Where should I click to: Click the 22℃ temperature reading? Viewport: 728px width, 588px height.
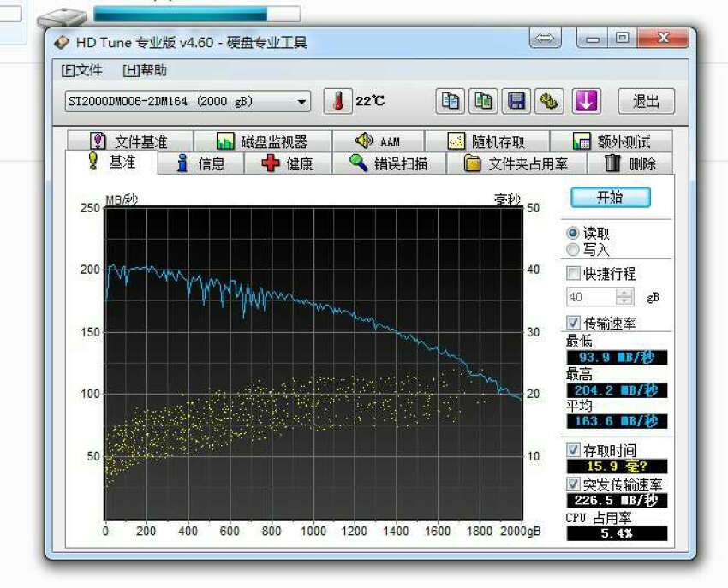pyautogui.click(x=370, y=101)
